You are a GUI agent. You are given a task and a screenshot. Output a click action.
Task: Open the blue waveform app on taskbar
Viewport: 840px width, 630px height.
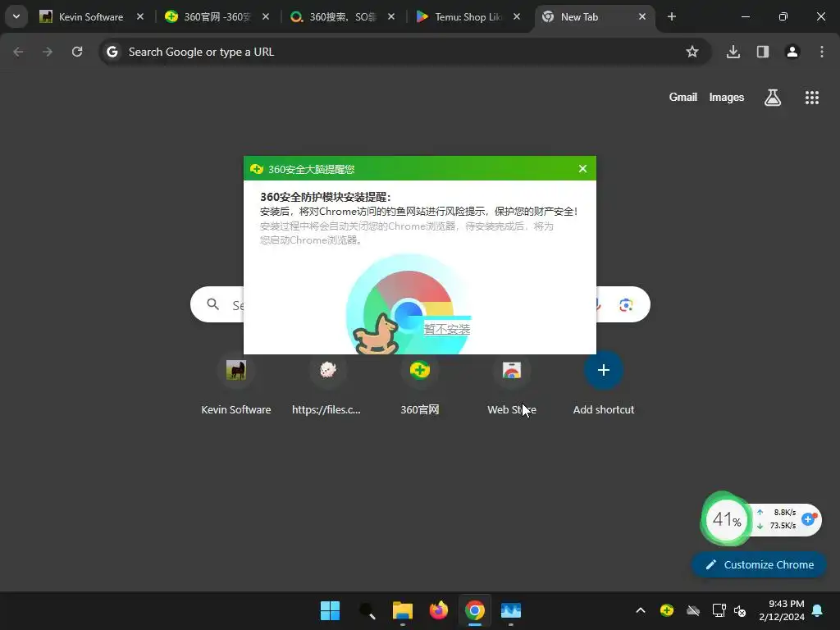click(510, 610)
